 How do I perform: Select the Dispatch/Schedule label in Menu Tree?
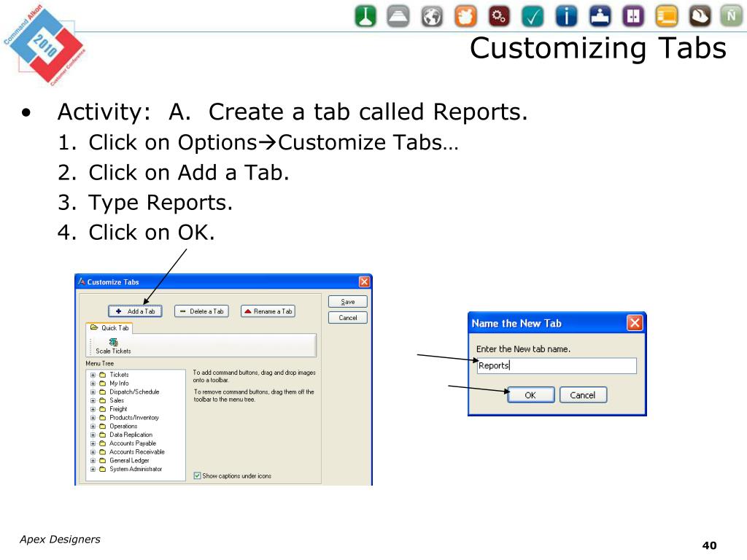pyautogui.click(x=134, y=392)
